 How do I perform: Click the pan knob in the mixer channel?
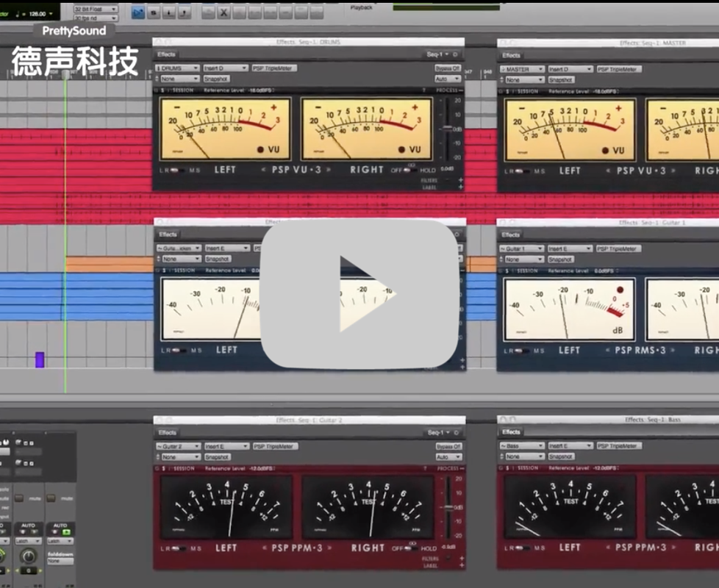pyautogui.click(x=29, y=556)
